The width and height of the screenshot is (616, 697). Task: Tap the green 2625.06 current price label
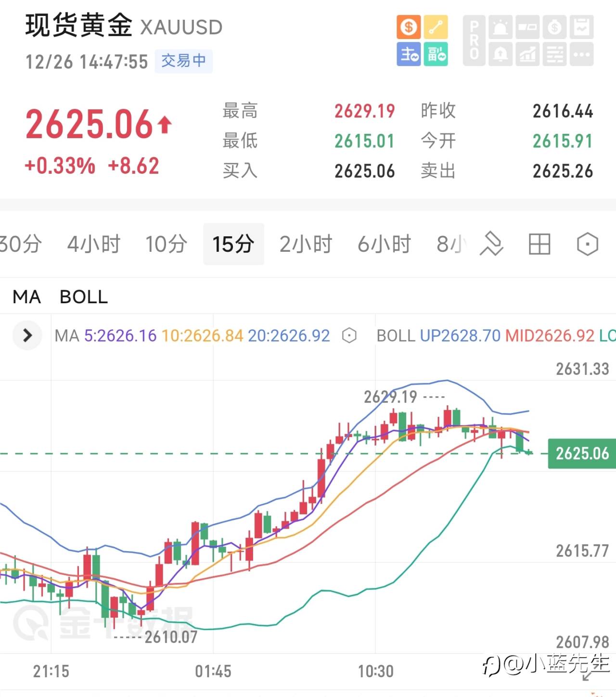tap(582, 453)
